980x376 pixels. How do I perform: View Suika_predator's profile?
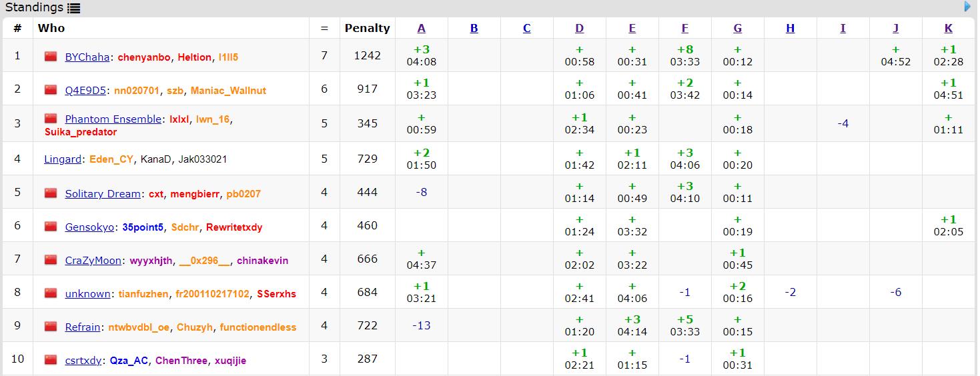coord(81,132)
